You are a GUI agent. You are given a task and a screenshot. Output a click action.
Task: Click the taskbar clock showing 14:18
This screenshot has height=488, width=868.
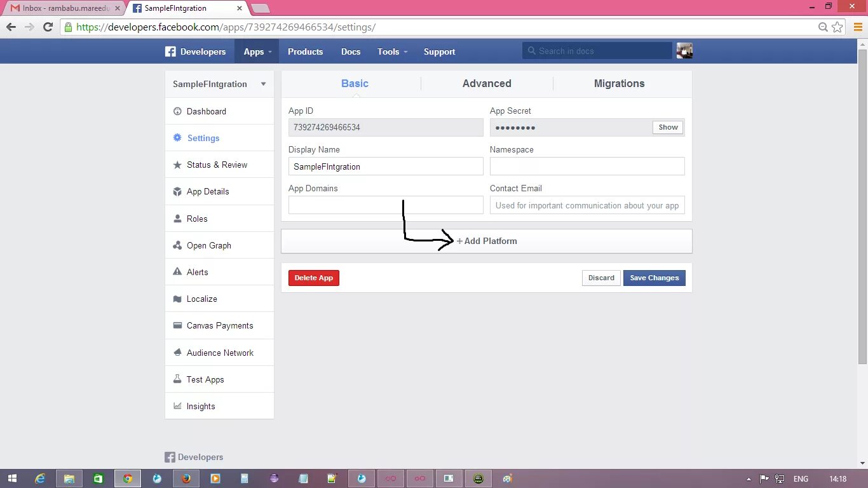pos(838,478)
